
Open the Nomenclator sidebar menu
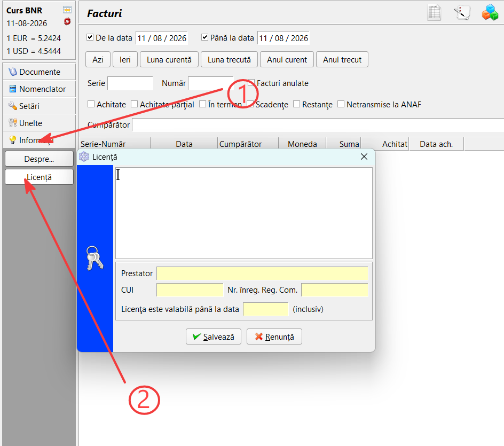tap(39, 89)
